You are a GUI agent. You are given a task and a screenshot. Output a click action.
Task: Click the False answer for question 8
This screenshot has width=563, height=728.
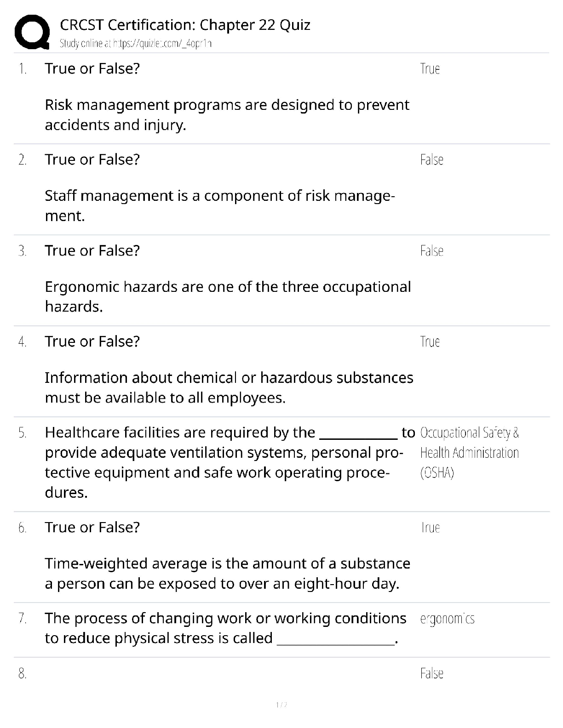pos(431,674)
